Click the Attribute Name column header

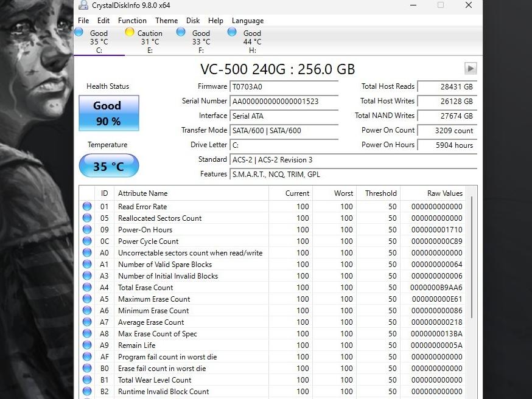(142, 193)
